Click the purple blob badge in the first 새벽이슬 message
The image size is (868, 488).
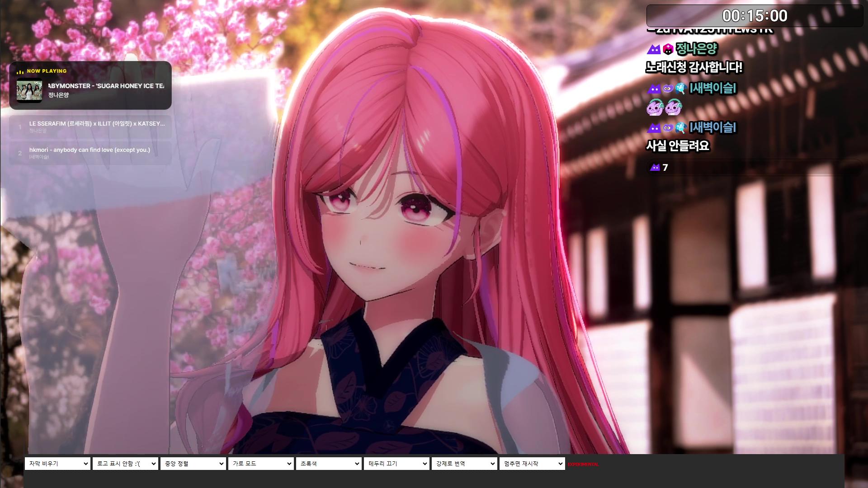coord(668,89)
